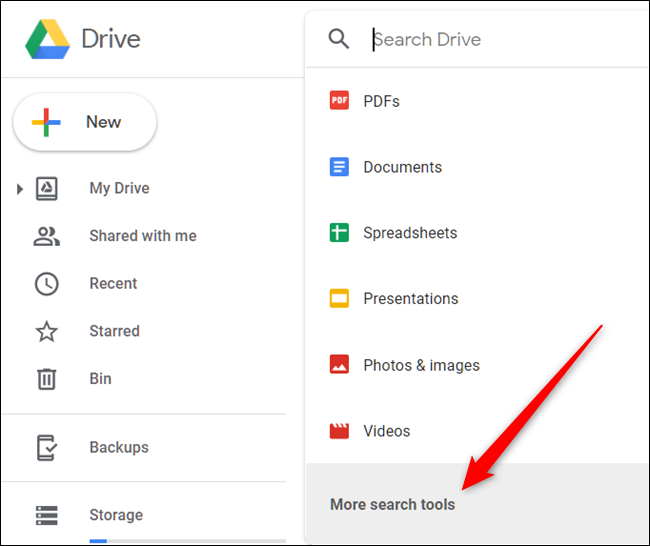This screenshot has width=650, height=546.
Task: Click the My Drive folder icon
Action: 46,189
